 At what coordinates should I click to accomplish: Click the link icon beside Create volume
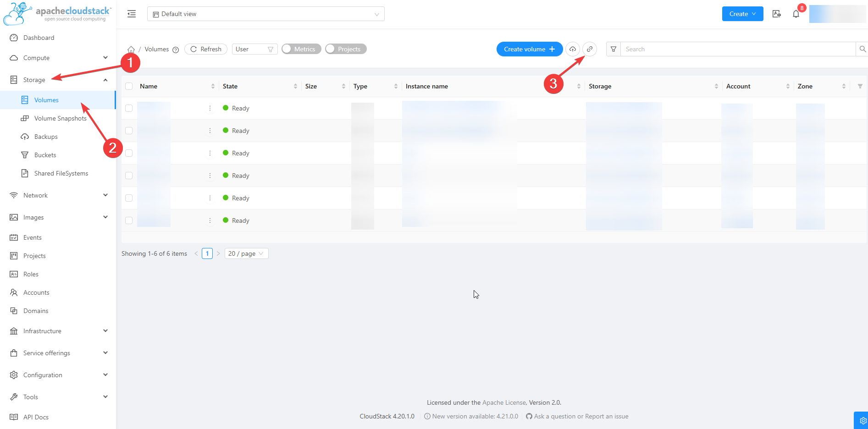(x=590, y=49)
